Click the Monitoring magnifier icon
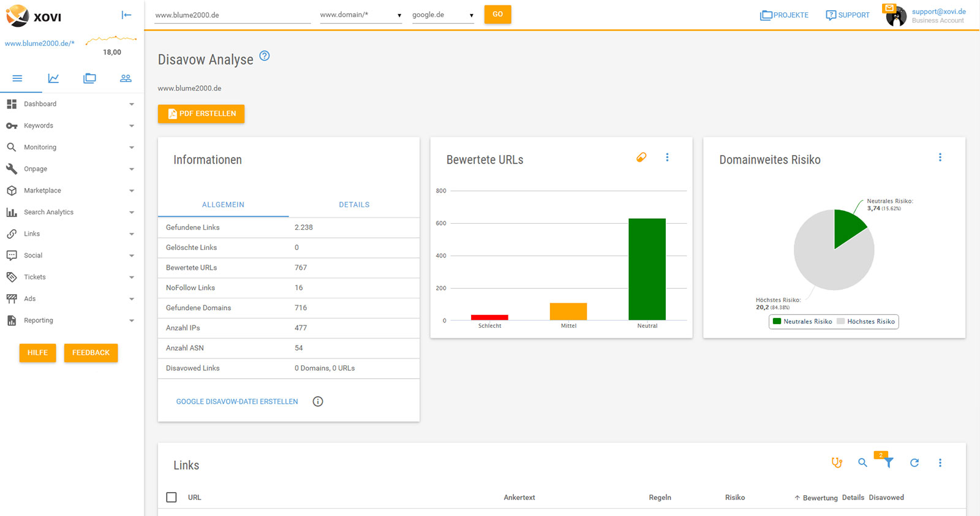 coord(12,147)
